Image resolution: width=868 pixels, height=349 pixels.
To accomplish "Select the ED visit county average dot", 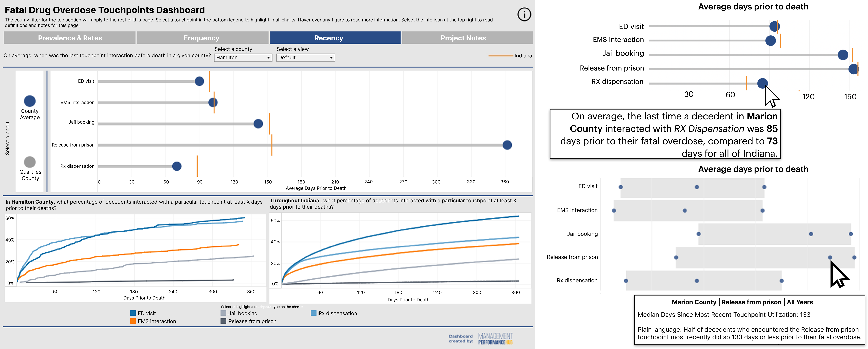I will pyautogui.click(x=200, y=81).
